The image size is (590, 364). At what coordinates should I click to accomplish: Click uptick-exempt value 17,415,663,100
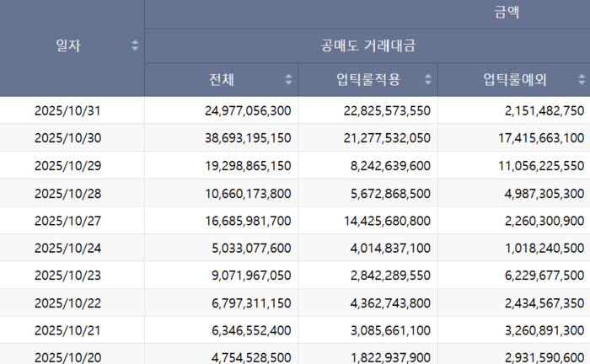541,138
